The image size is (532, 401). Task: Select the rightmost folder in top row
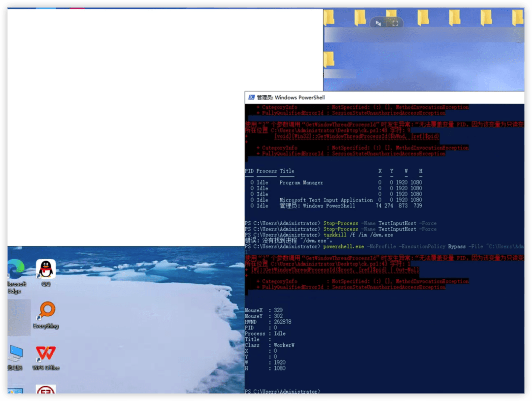click(517, 17)
